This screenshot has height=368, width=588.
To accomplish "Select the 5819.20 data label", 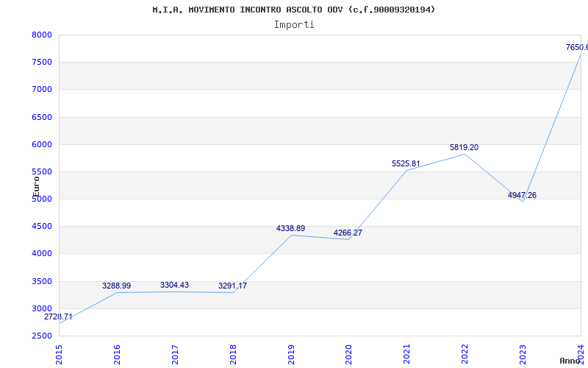I will [465, 148].
